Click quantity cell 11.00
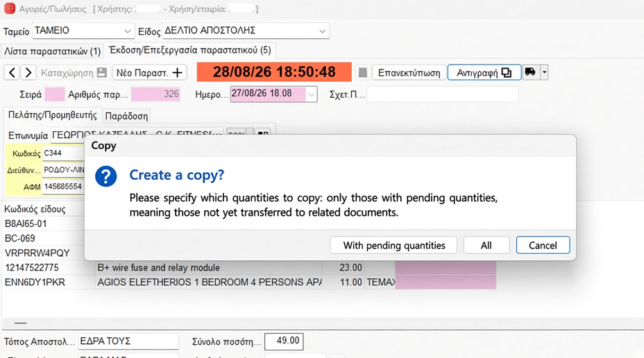This screenshot has height=358, width=644. click(x=344, y=282)
